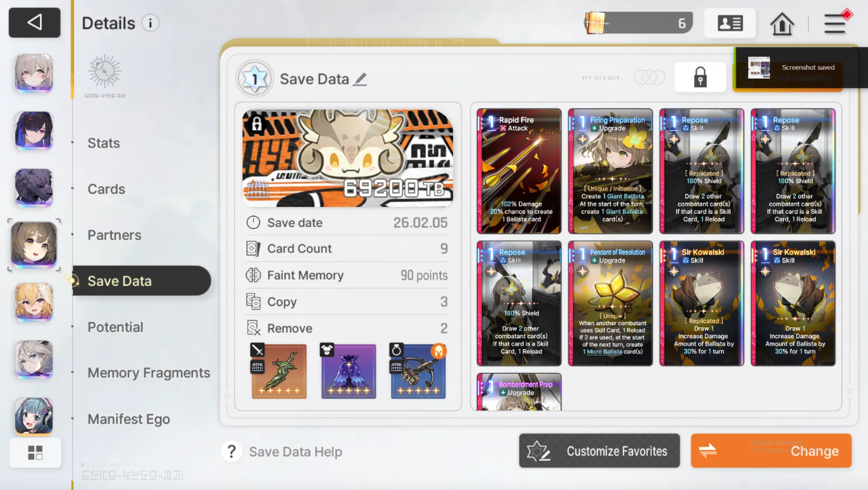Open the hamburger menu

(835, 24)
